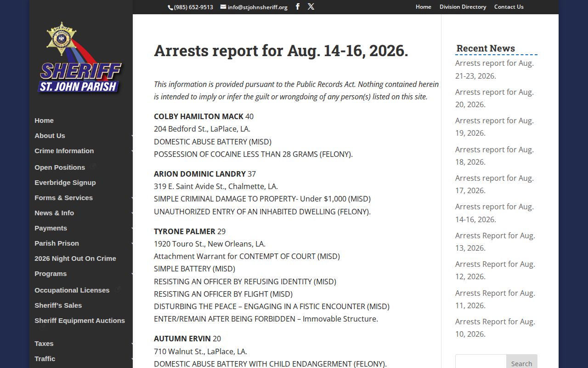Click the sidebar search input field

pyautogui.click(x=481, y=363)
